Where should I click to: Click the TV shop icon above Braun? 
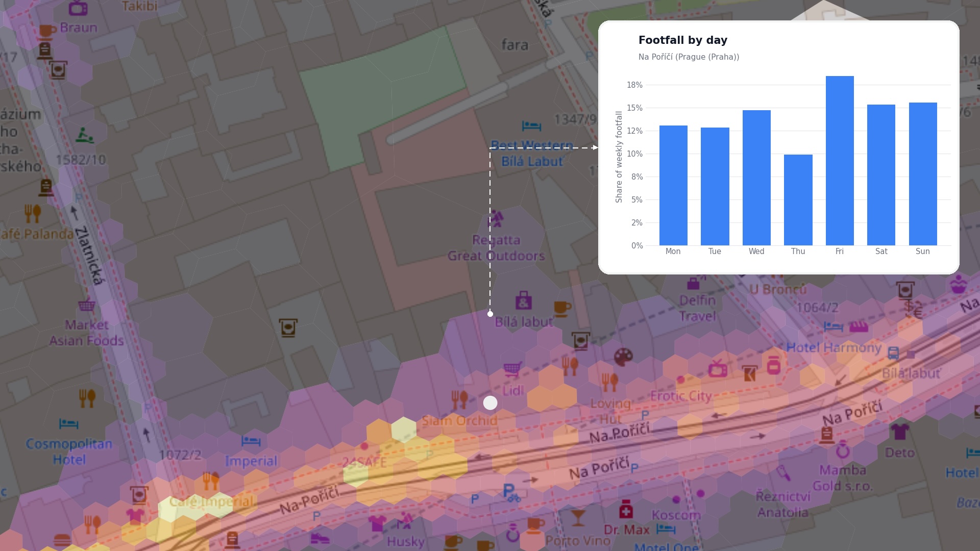pos(78,7)
